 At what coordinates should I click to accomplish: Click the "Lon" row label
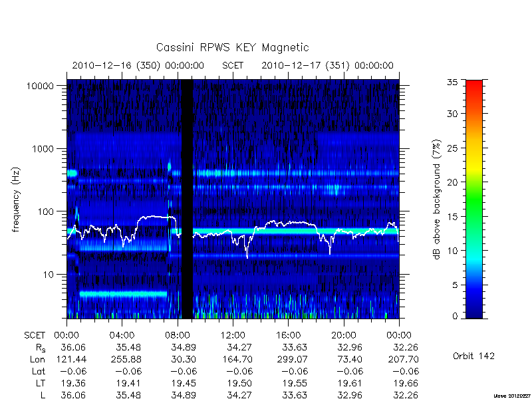coord(37,359)
